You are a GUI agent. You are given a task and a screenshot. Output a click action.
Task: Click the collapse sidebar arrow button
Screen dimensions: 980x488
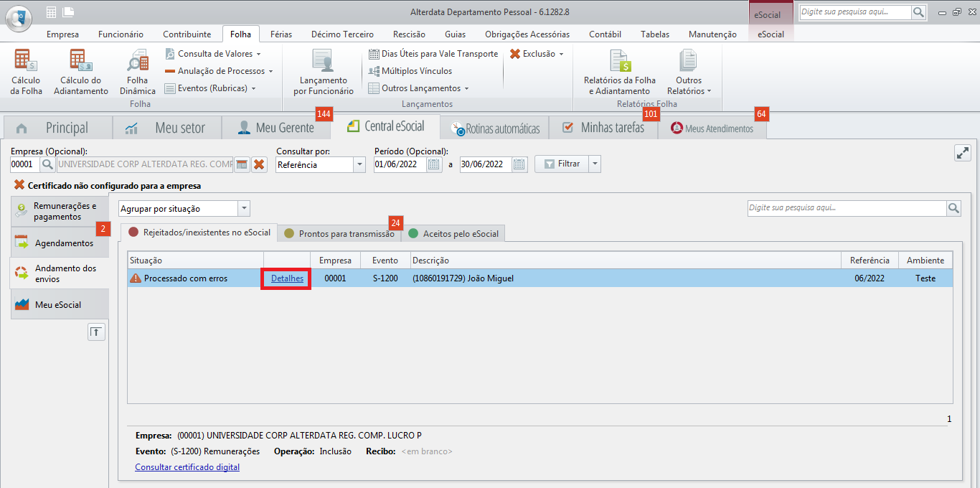97,332
